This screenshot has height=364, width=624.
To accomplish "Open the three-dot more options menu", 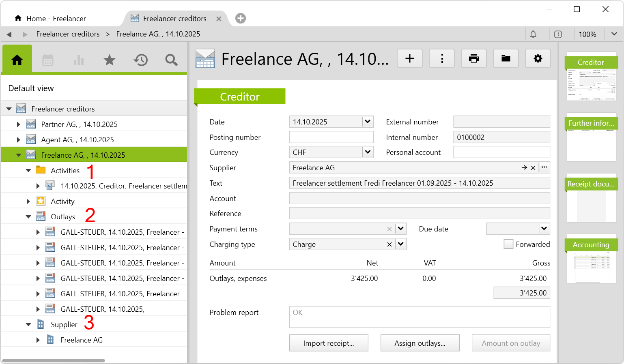I will tap(441, 59).
